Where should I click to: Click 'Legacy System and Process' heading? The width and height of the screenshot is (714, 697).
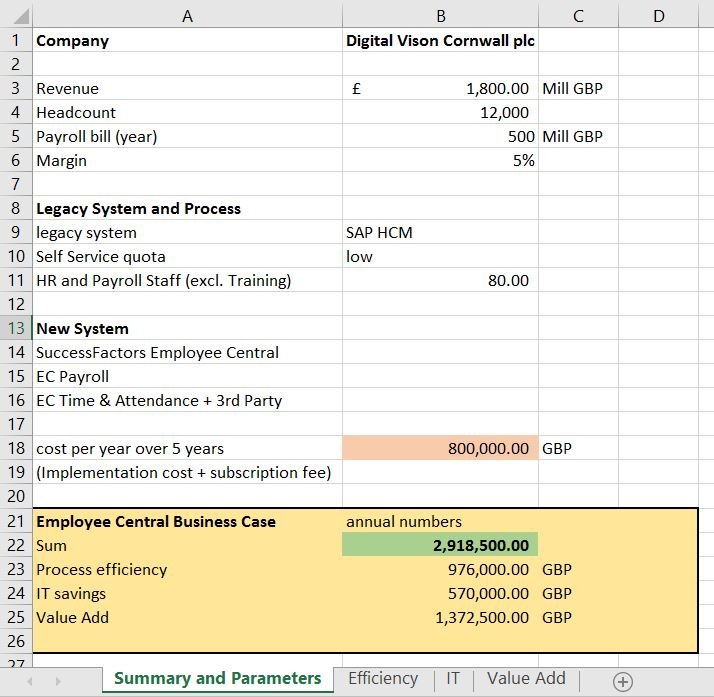coord(187,208)
